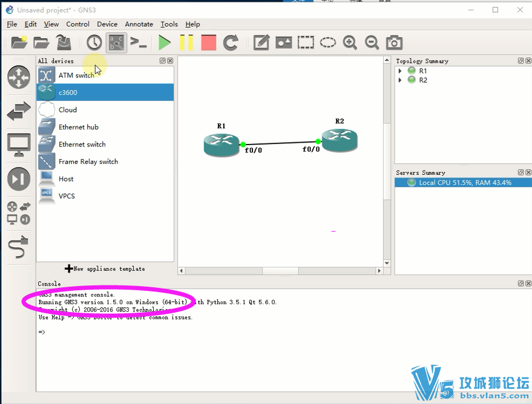Viewport: 532px width, 404px height.
Task: Open the Annotate menu
Action: (139, 24)
